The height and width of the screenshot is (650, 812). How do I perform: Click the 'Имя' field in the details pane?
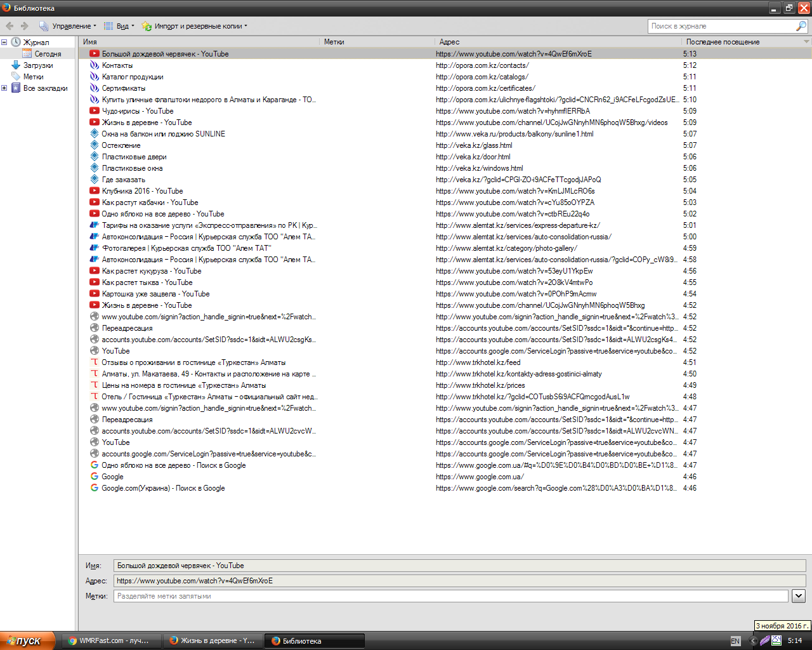tap(460, 566)
